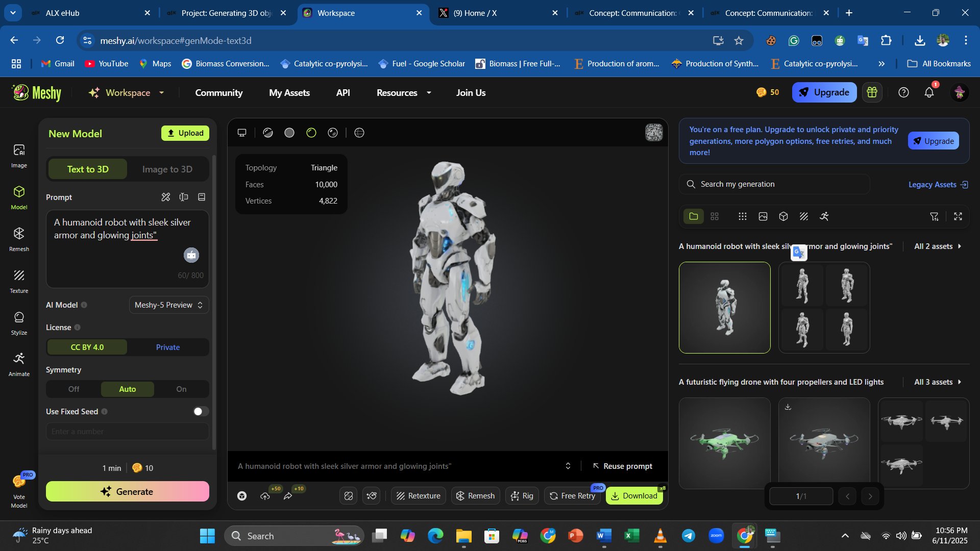Click the Download button
The height and width of the screenshot is (551, 980).
tap(634, 496)
